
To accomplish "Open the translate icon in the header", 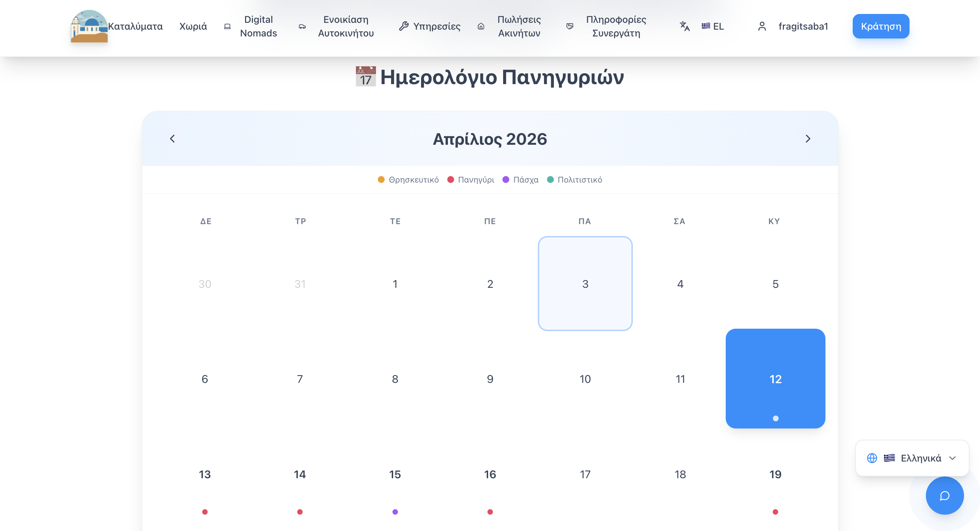I will [684, 26].
